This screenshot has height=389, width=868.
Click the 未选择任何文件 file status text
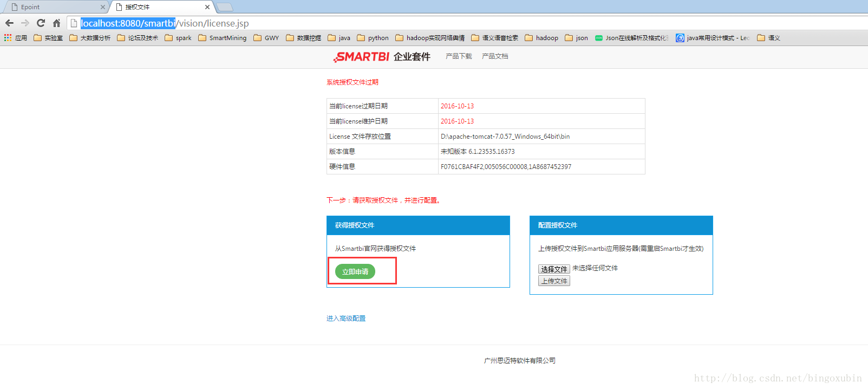[595, 268]
